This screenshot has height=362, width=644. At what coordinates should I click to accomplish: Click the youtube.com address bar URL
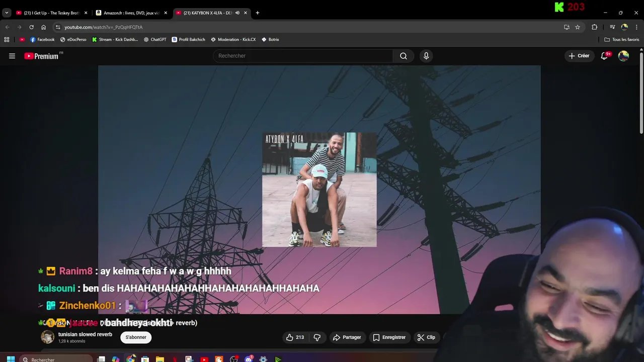(x=103, y=27)
